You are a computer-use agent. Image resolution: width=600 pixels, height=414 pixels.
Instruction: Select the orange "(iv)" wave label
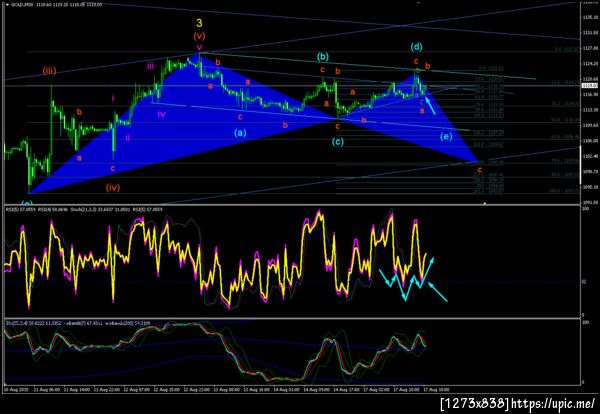(x=113, y=187)
